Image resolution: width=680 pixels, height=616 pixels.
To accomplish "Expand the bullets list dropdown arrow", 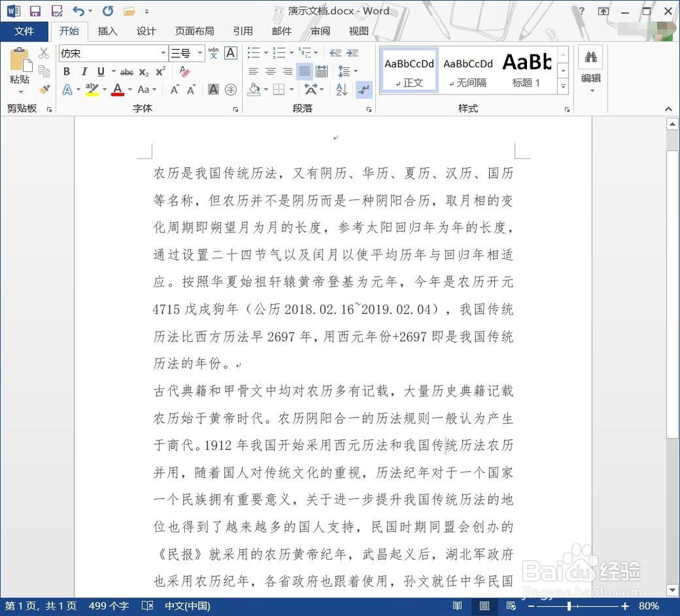I will point(266,53).
